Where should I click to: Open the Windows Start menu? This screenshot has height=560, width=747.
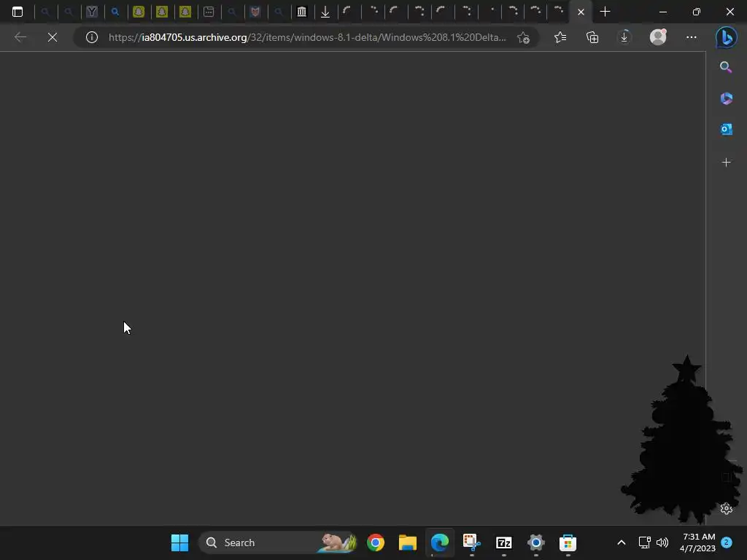(x=179, y=542)
